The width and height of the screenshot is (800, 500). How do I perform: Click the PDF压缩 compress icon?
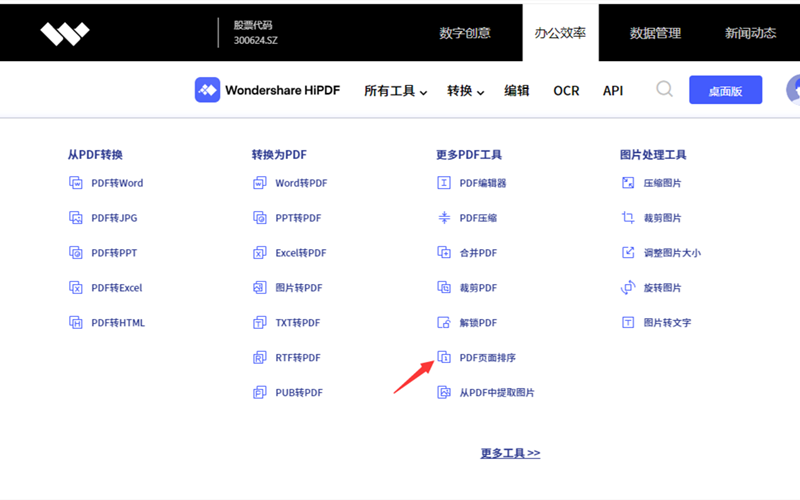pos(444,218)
